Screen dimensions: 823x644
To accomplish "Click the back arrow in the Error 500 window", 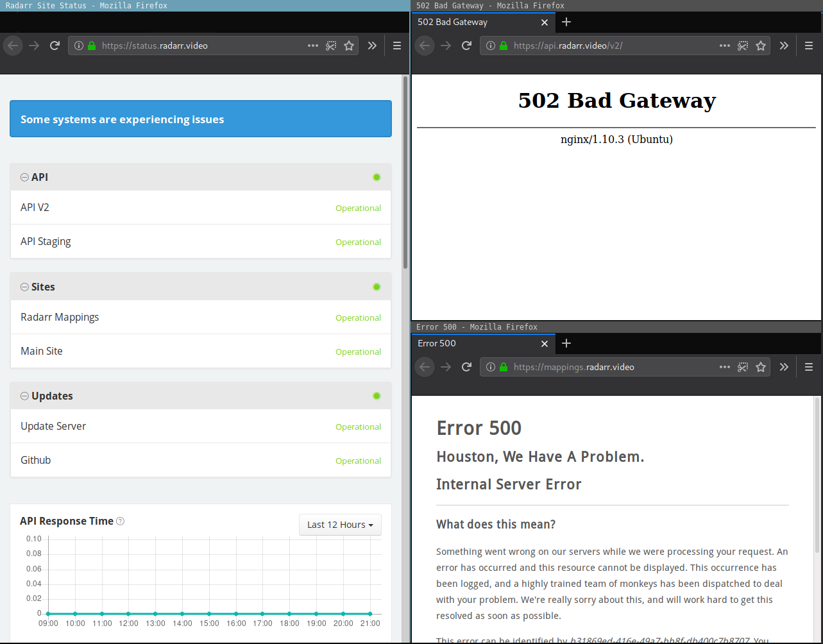I will tap(425, 367).
